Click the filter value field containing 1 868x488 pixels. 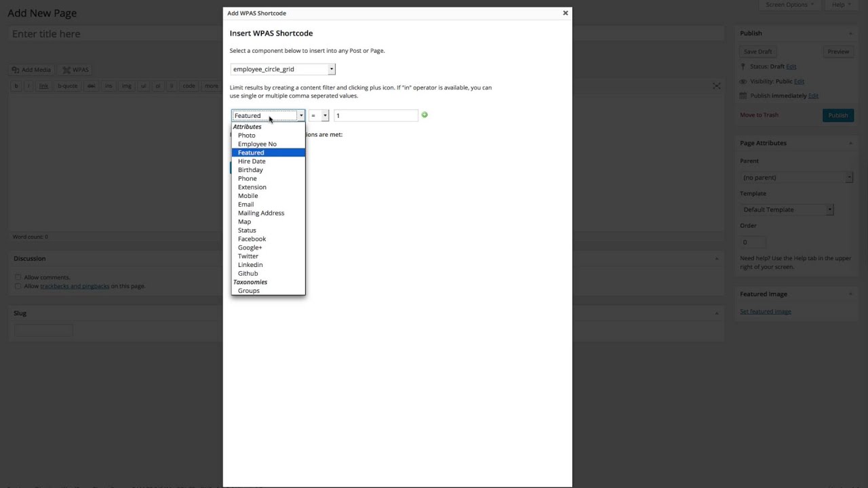(x=376, y=115)
